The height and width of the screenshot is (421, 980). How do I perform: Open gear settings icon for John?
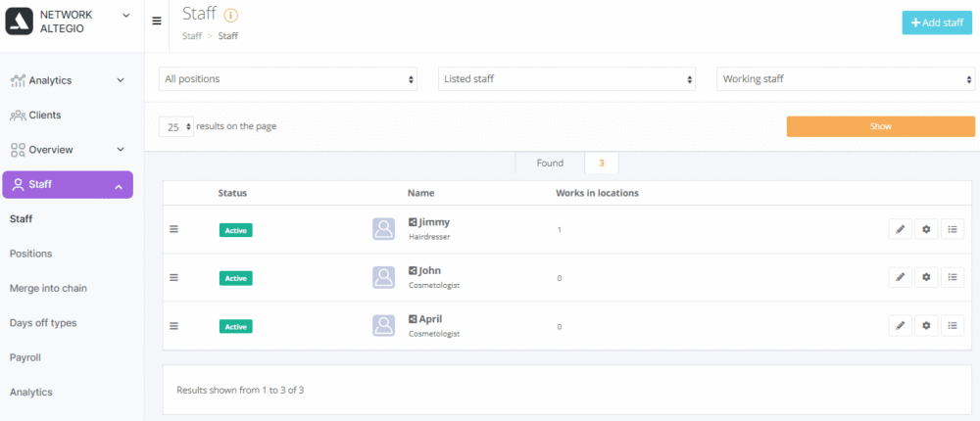[926, 277]
